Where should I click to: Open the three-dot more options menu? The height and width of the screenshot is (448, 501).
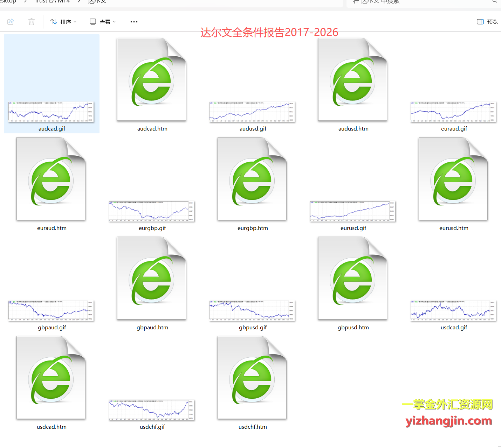coord(134,22)
